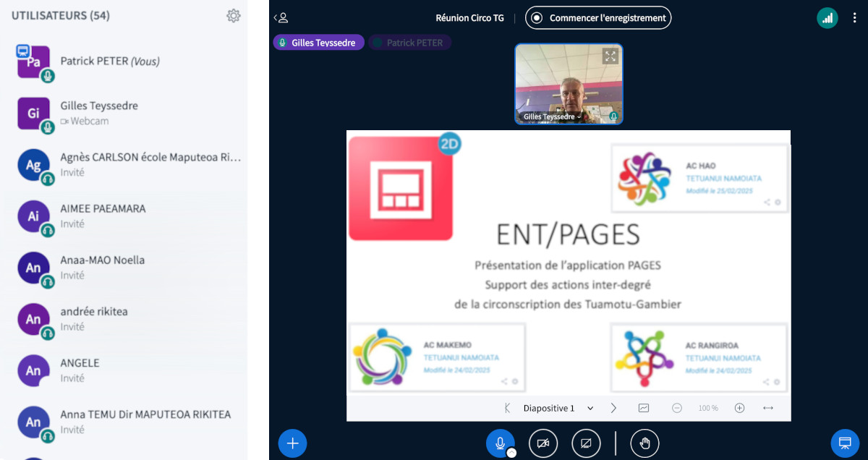Click the avatar next to andrée rikitea
Screen dimensions: 868x460
coord(34,319)
